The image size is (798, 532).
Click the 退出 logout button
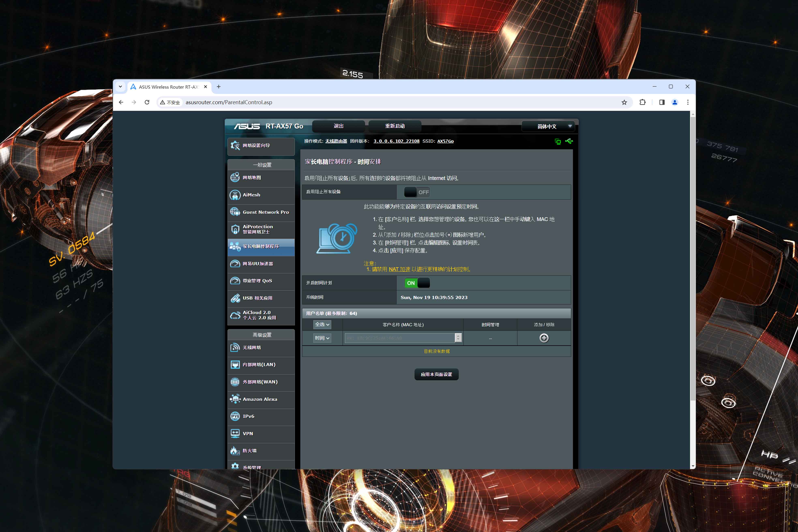(338, 126)
